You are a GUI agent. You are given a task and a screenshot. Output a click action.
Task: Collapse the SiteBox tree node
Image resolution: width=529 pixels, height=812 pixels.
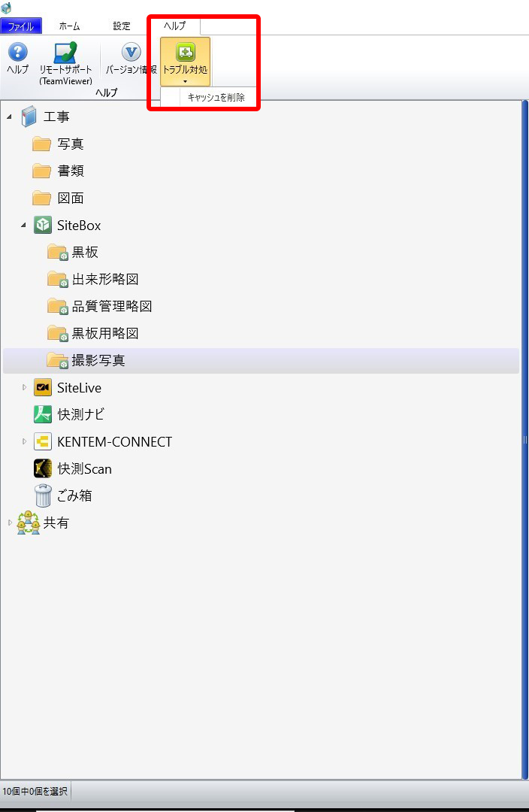tap(24, 226)
